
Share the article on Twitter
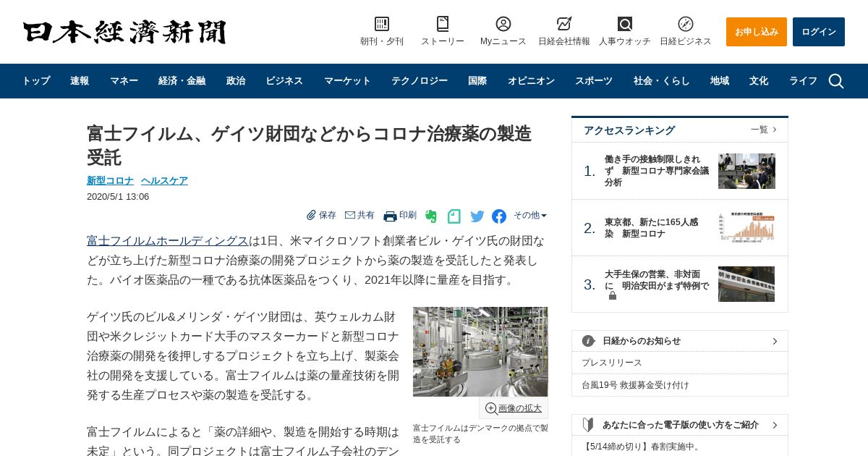tap(477, 216)
